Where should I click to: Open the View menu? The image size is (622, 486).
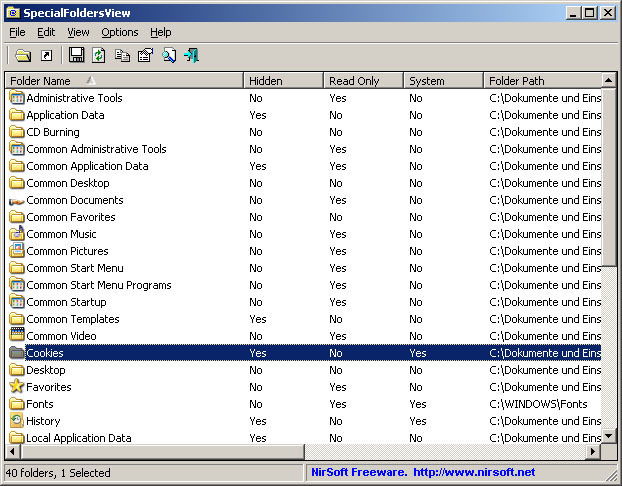click(78, 32)
